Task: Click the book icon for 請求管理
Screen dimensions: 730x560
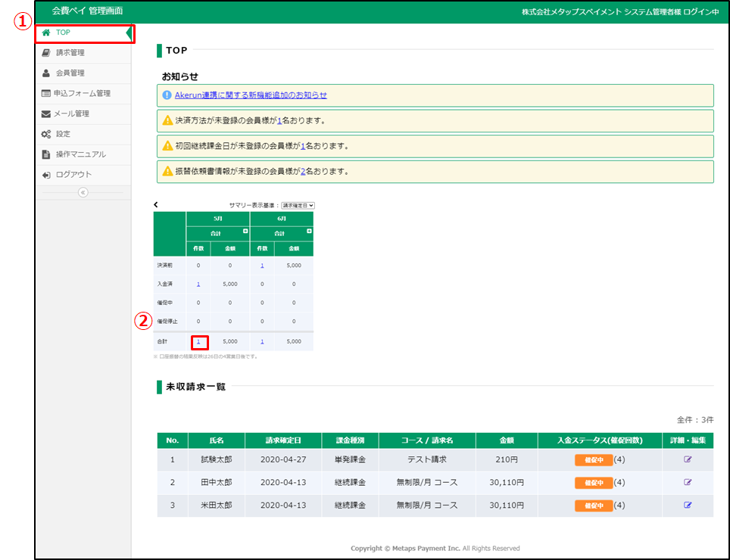Action: coord(45,52)
